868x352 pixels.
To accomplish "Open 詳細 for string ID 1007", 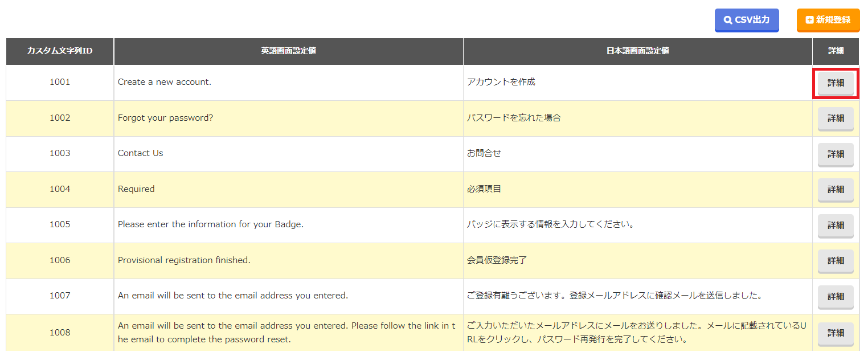I will point(836,296).
